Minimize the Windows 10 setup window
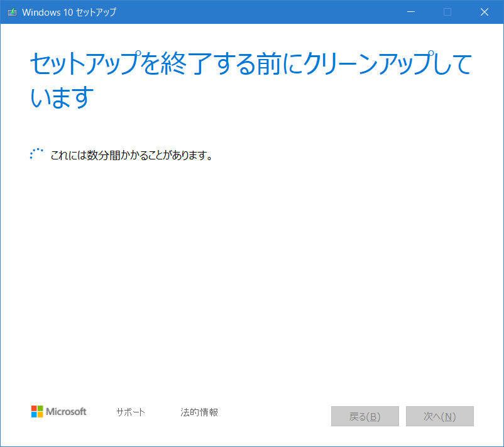 click(411, 12)
